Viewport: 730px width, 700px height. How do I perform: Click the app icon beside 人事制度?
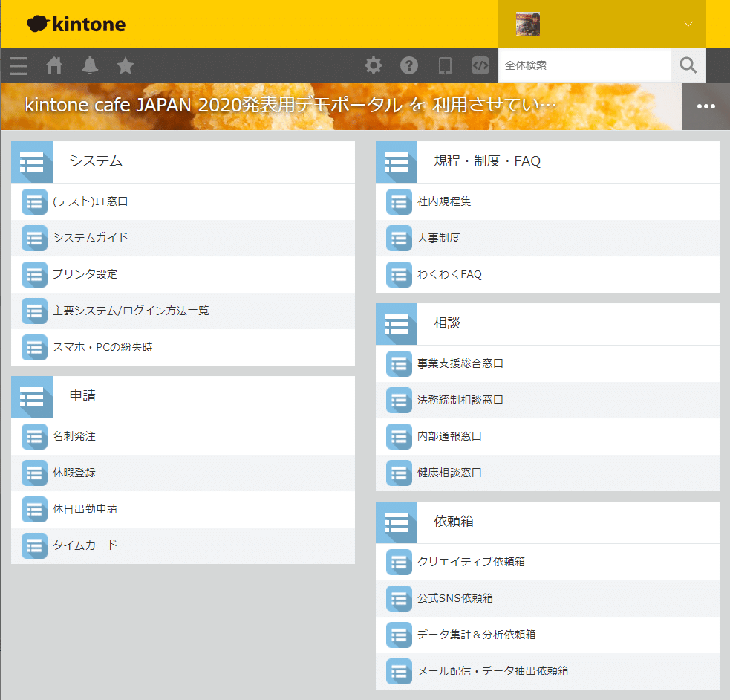(x=399, y=238)
